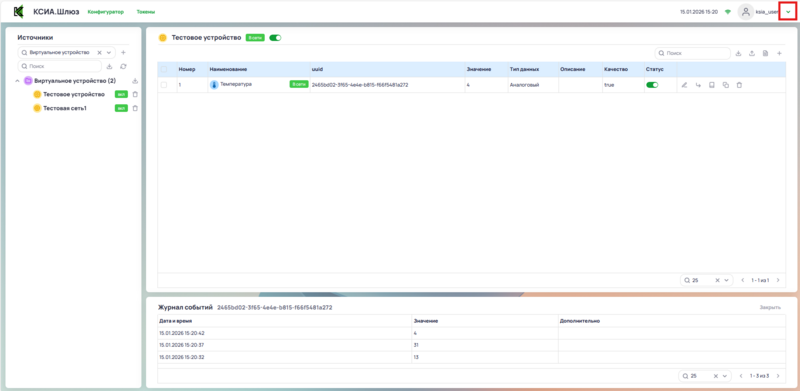Click the Тип данных column header
The image size is (800, 391).
[x=524, y=69]
